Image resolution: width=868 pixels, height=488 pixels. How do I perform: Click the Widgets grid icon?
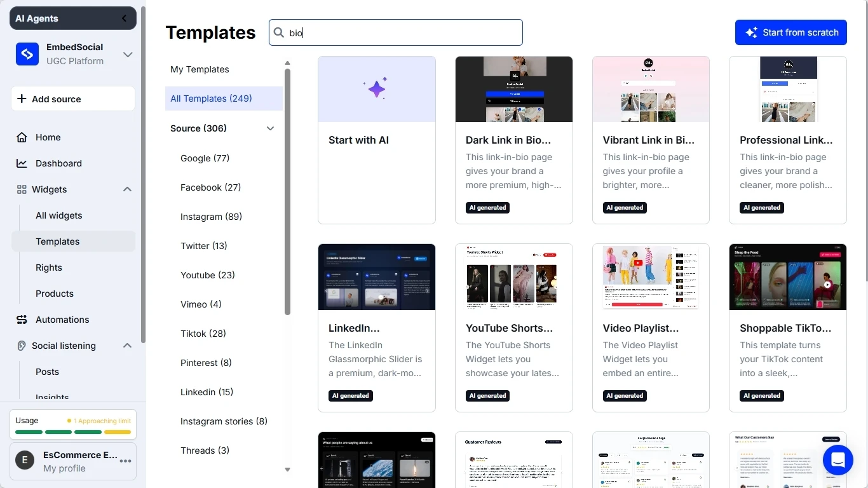(22, 189)
